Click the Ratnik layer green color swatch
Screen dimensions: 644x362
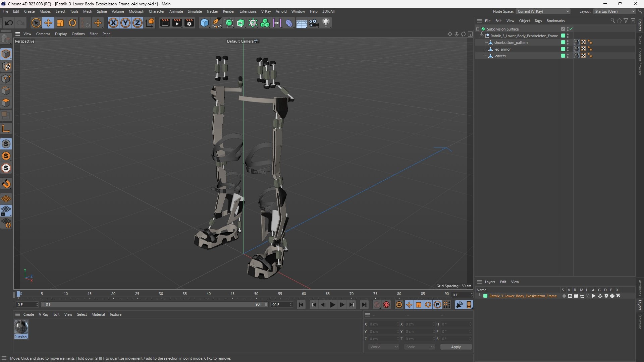pos(485,296)
